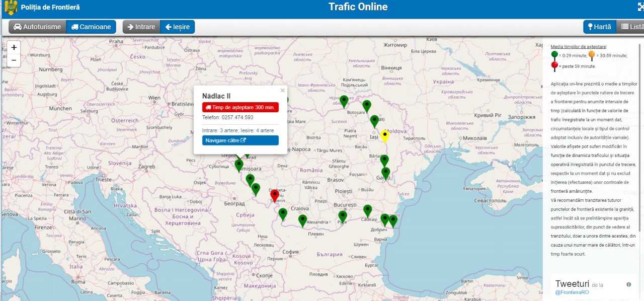This screenshot has width=644, height=301.
Task: Click the Tweeturi info icon
Action: click(628, 284)
